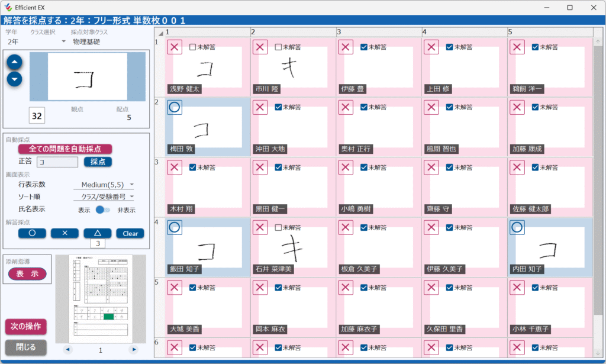Click the X mark icon for 石井 菜津美
606x364 pixels.
coord(260,227)
